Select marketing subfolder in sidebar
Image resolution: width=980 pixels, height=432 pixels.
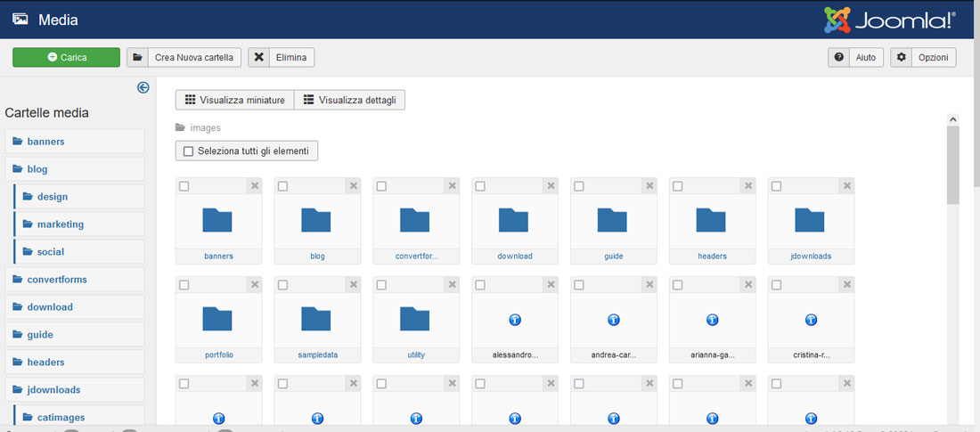[79, 224]
